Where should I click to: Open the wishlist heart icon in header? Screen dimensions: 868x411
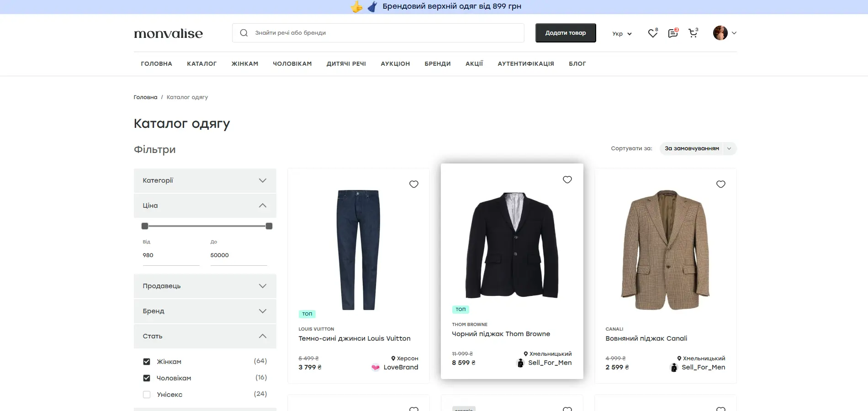tap(652, 33)
